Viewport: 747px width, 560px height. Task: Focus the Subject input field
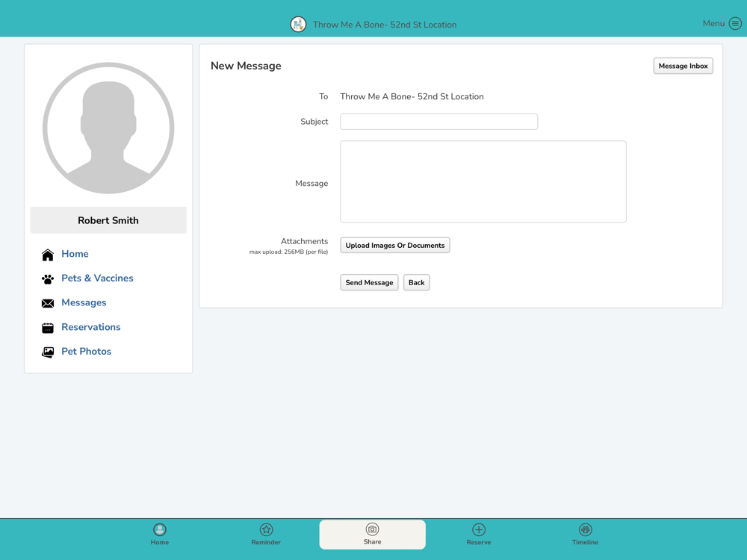coord(438,122)
